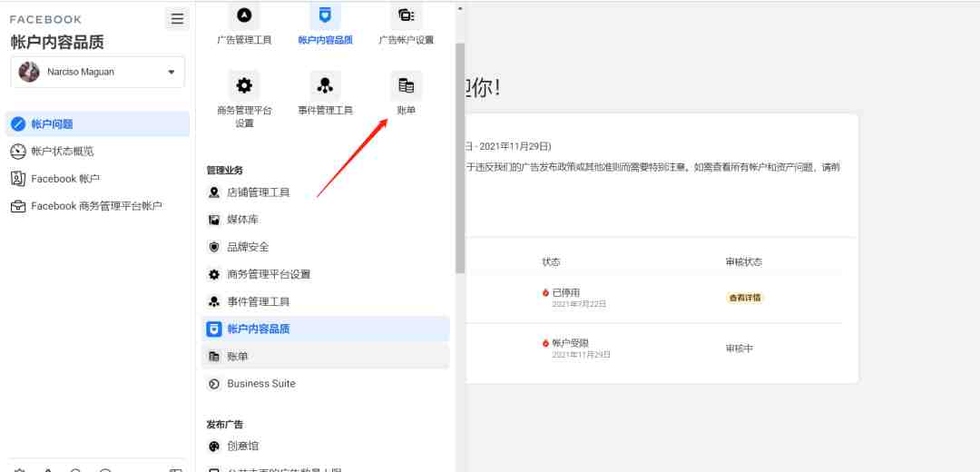
Task: Open the Narciso Maguan account dropdown
Action: click(97, 72)
